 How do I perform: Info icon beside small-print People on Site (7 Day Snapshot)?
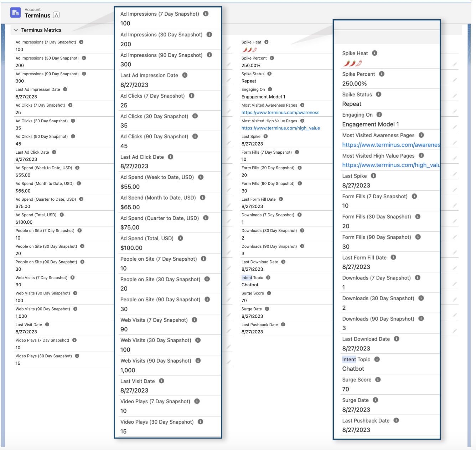tap(79, 231)
